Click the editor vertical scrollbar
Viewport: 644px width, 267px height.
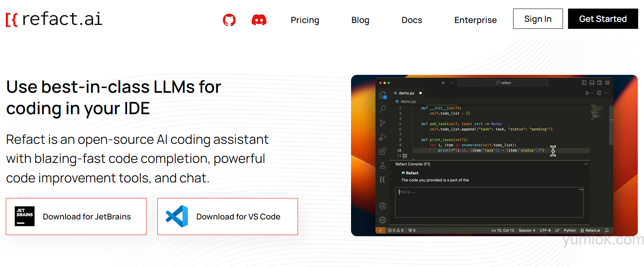611,126
